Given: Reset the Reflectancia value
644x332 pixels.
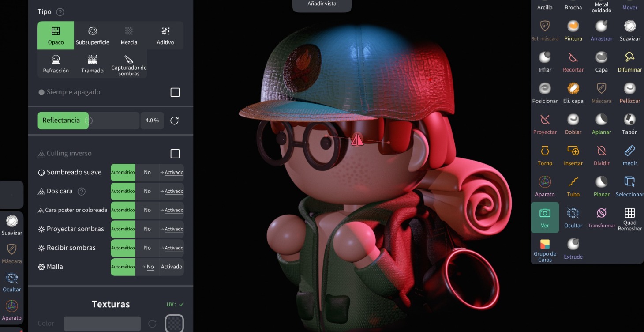Looking at the screenshot, I should [x=175, y=121].
